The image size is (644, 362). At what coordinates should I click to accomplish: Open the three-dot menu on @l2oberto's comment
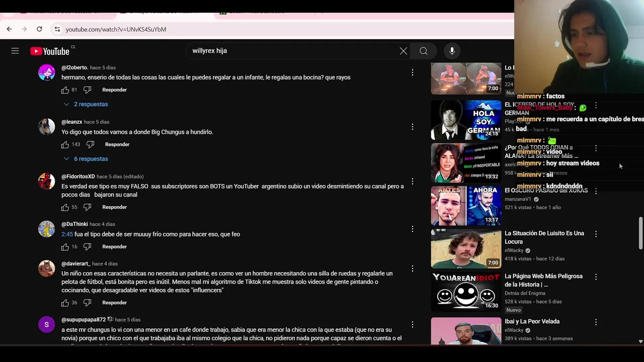coord(413,72)
